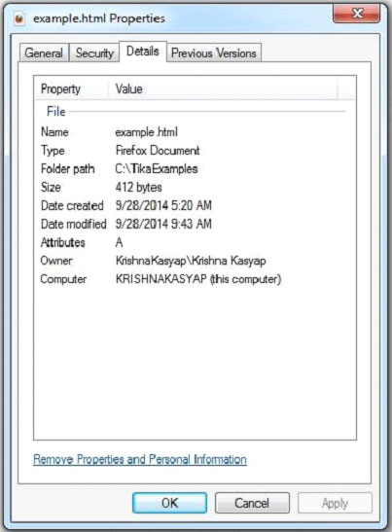Select the Date modified label
Image resolution: width=392 pixels, height=532 pixels.
(73, 224)
